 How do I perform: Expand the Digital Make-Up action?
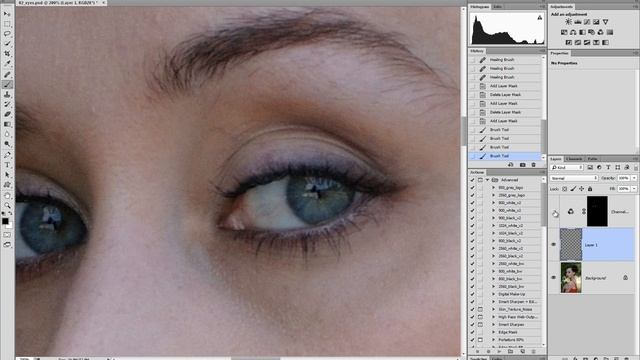(493, 294)
